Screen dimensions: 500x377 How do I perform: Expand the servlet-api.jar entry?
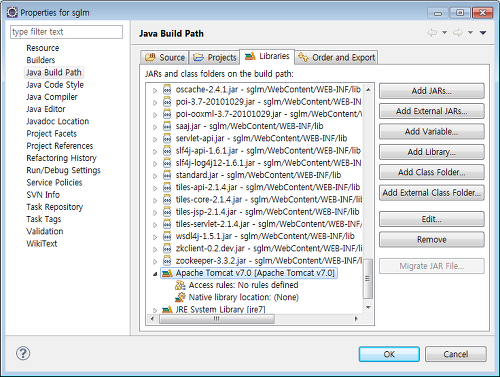click(155, 139)
